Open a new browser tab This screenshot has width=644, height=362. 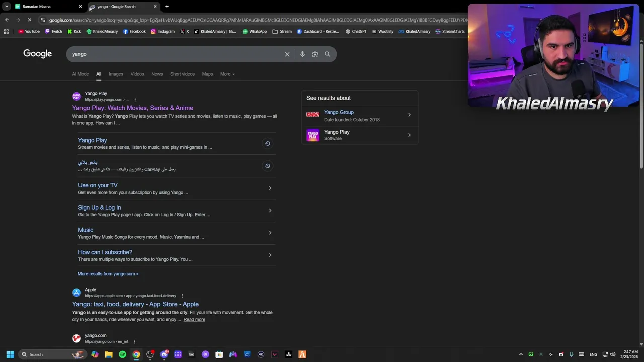167,7
